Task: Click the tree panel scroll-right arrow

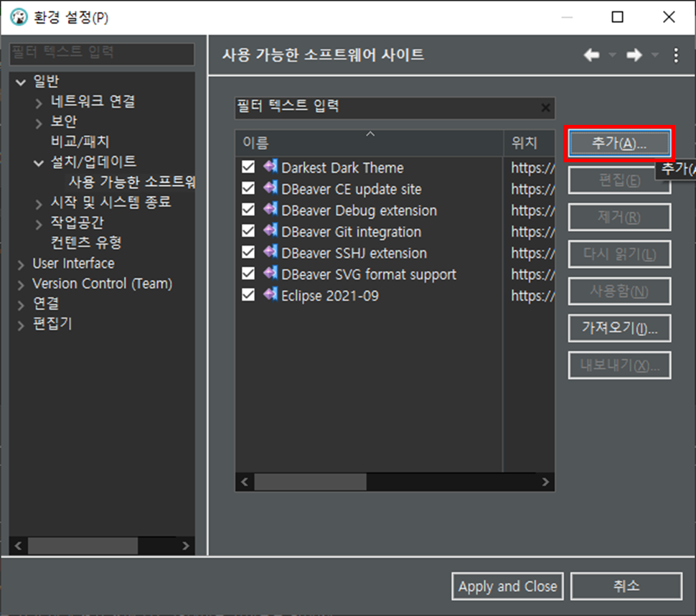Action: click(186, 546)
